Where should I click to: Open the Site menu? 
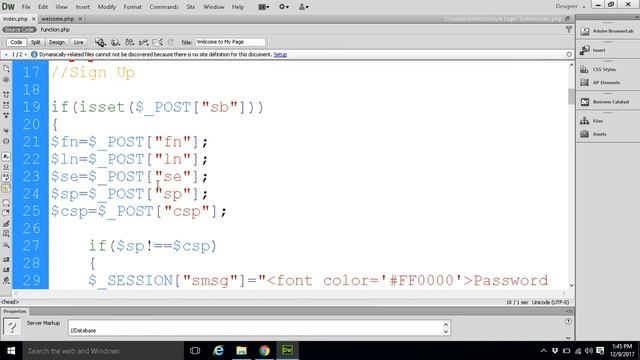coord(191,7)
